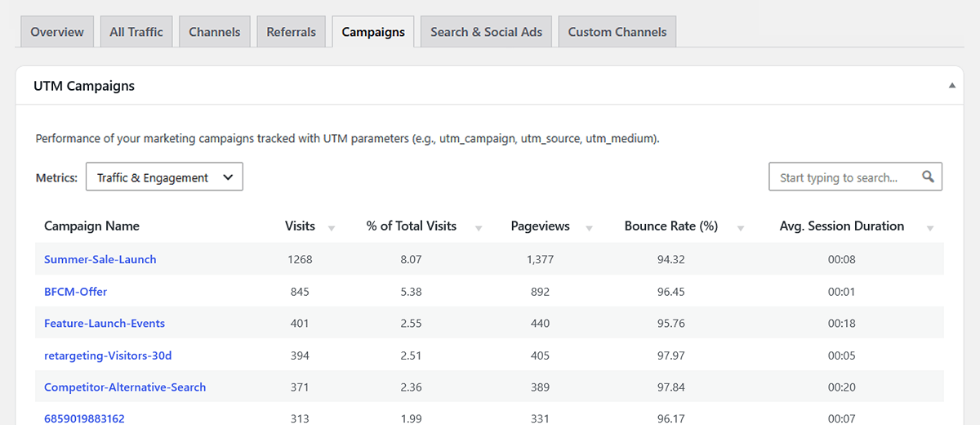This screenshot has height=425, width=980.
Task: Select the Campaigns tab
Action: pos(373,32)
